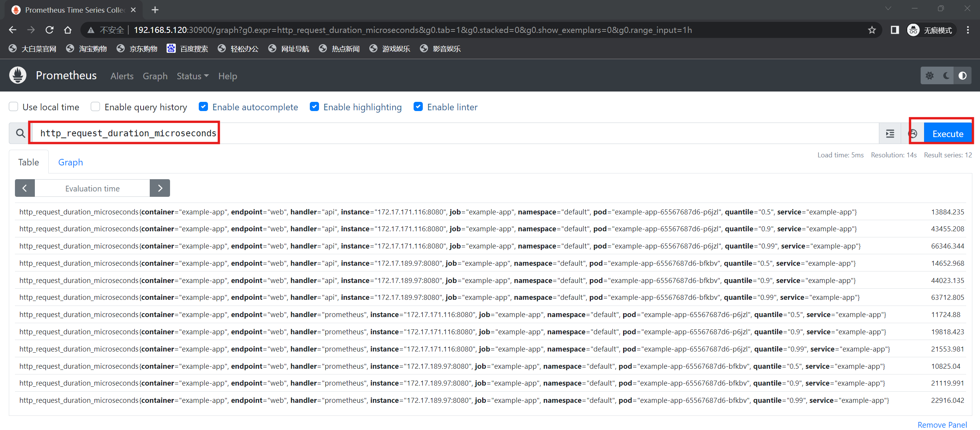Open the Alerts menu item
980x430 pixels.
click(122, 76)
